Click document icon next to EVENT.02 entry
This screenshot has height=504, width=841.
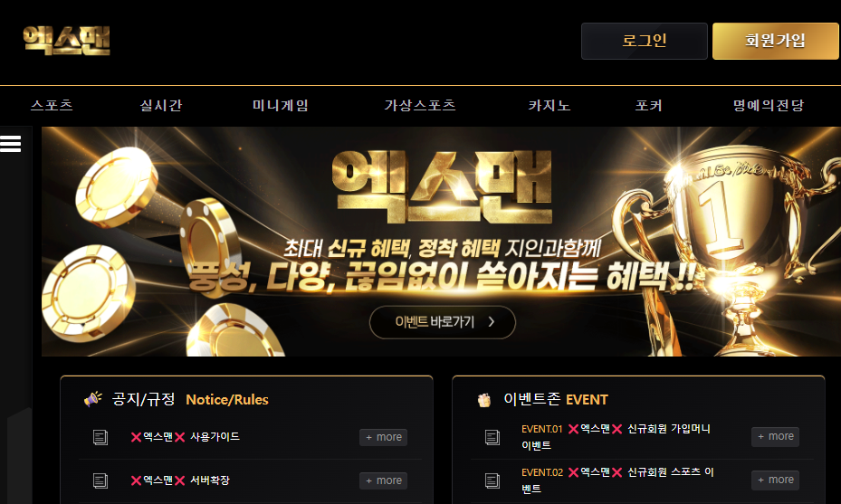pyautogui.click(x=492, y=480)
